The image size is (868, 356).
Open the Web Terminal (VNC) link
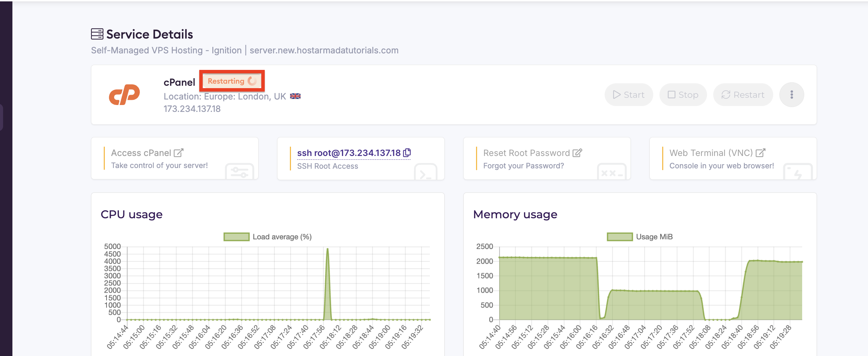pyautogui.click(x=711, y=153)
